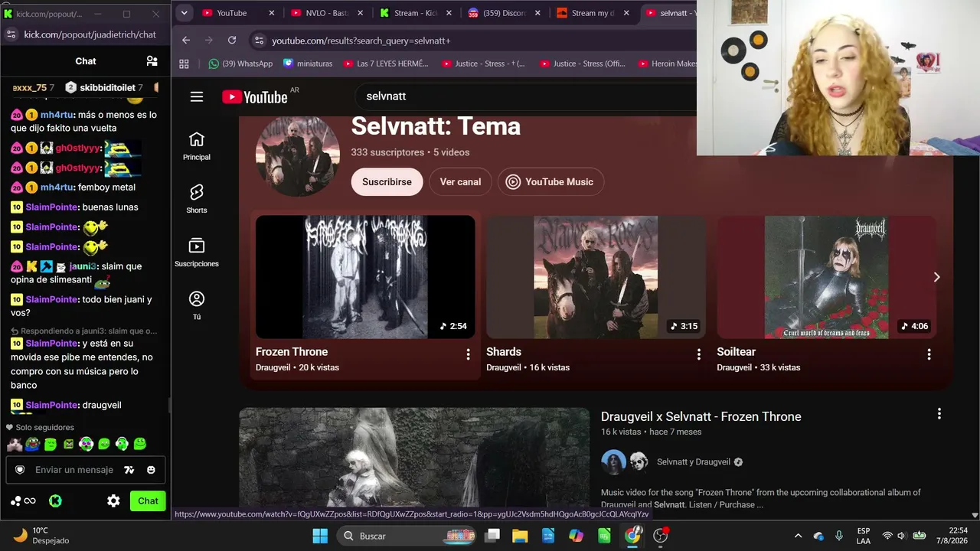Open options menu for Soiltear card
Screen dimensions: 980x551
click(929, 354)
